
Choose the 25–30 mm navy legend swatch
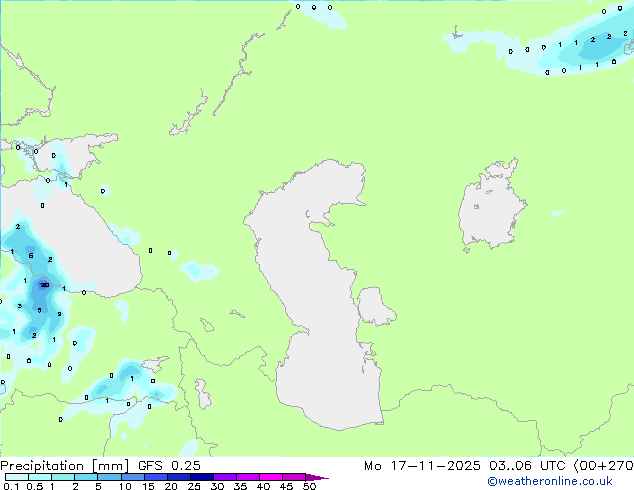(202, 477)
